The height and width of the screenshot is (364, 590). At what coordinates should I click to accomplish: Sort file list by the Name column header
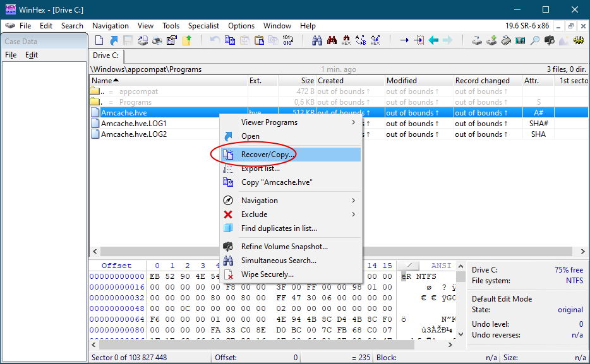(x=169, y=81)
